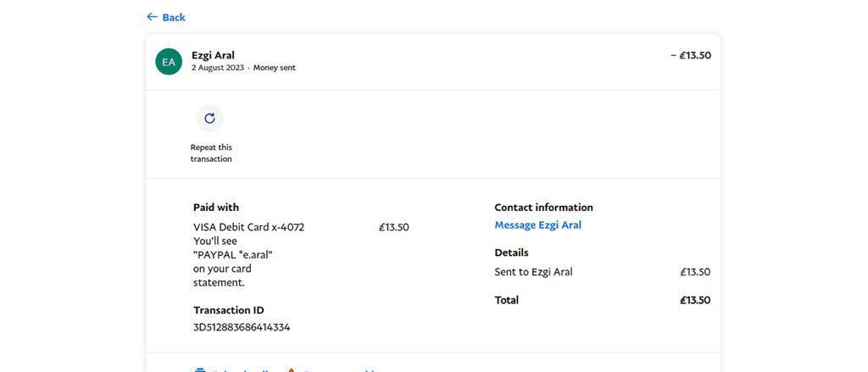Select the 'Repeat this transaction' label
Screen dimensions: 868x372
tap(211, 153)
